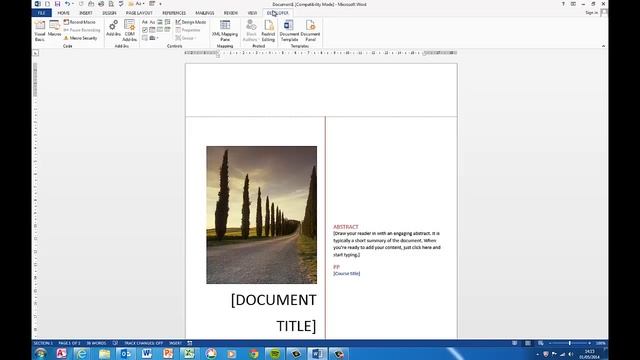Toggle INSERT mode in status bar
Screen dimensions: 640x360
pyautogui.click(x=175, y=343)
